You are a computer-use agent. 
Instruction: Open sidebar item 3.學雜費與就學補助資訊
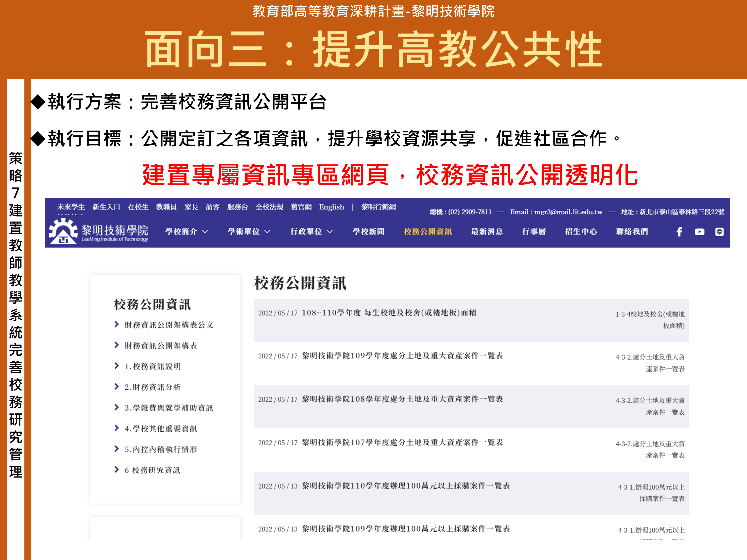point(169,408)
